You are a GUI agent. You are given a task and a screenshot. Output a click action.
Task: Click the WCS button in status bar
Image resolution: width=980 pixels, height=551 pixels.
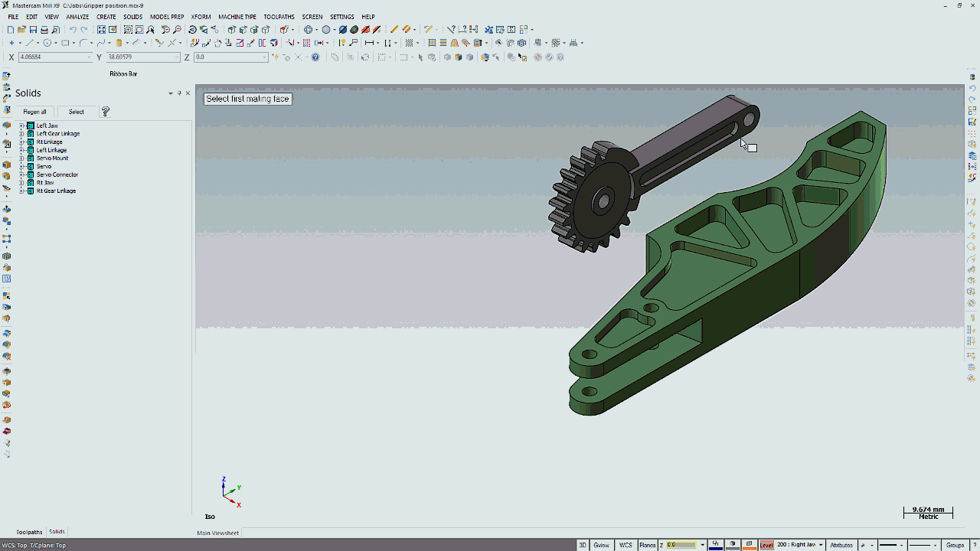(x=626, y=545)
